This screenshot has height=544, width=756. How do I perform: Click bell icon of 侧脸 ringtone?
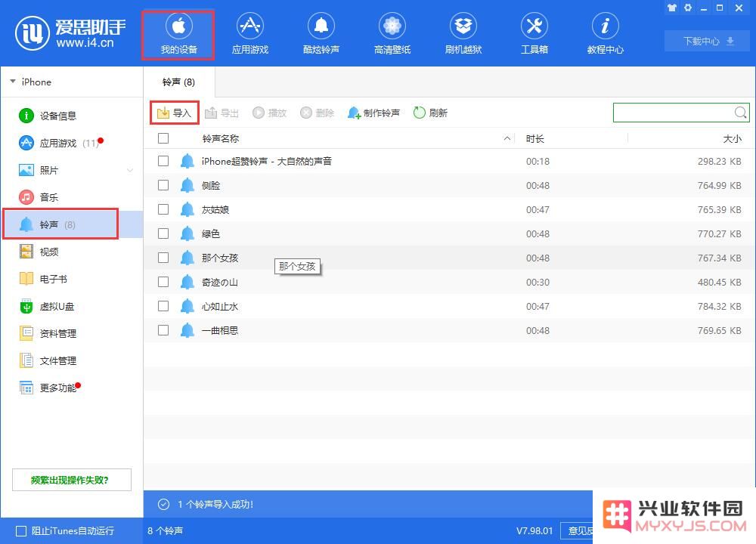click(187, 186)
